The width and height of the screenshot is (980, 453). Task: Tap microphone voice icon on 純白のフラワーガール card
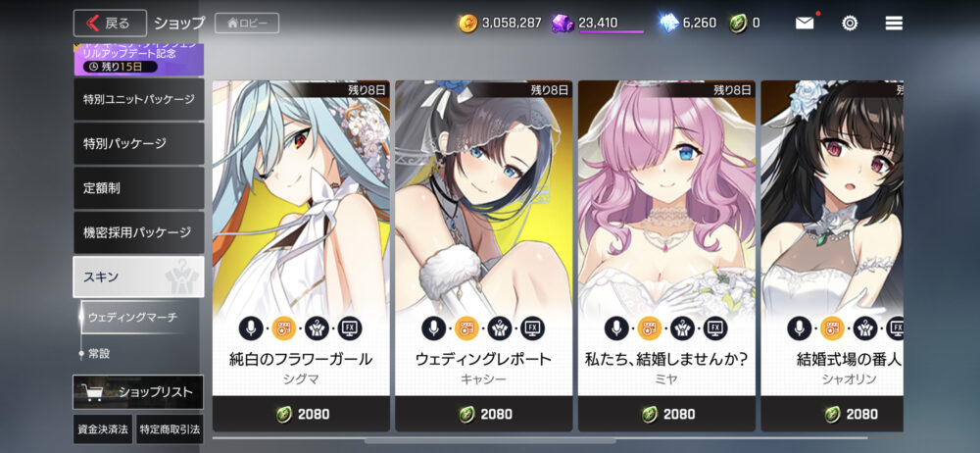point(251,327)
